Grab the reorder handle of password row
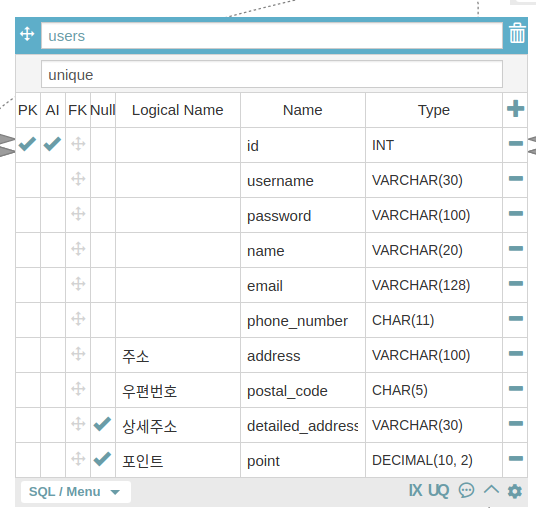Screen dimensions: 536x508 click(x=78, y=214)
